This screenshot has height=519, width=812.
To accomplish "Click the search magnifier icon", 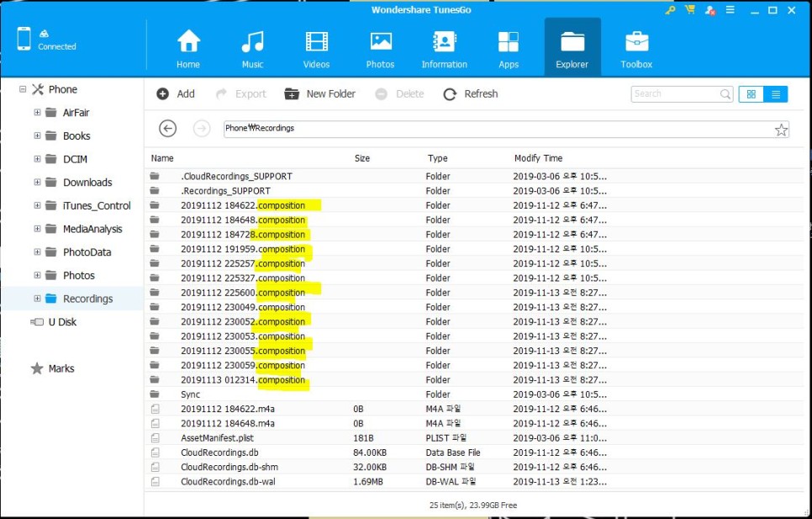I will (x=725, y=93).
